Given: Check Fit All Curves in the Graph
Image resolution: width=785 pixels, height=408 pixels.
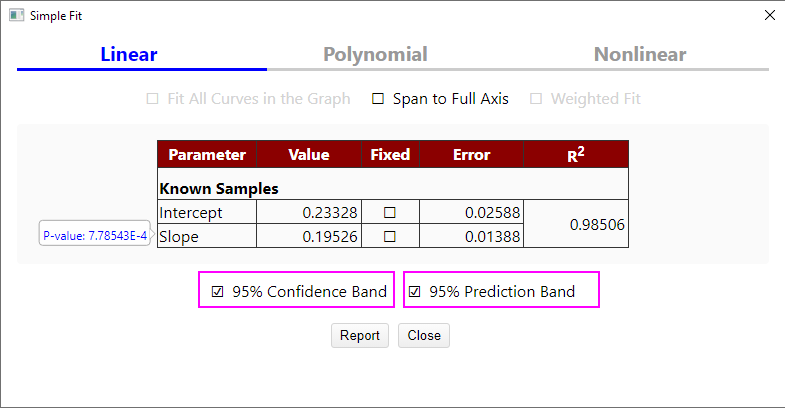Looking at the screenshot, I should click(x=153, y=99).
